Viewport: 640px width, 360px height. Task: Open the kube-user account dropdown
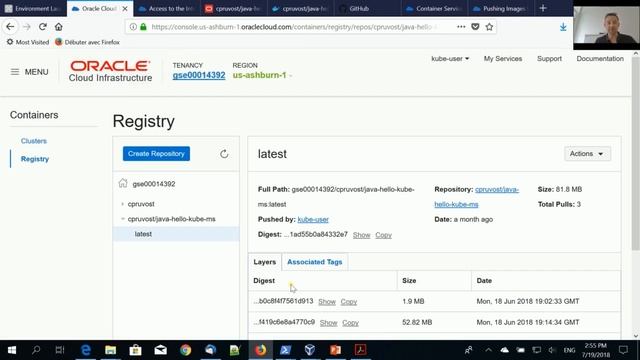[450, 59]
